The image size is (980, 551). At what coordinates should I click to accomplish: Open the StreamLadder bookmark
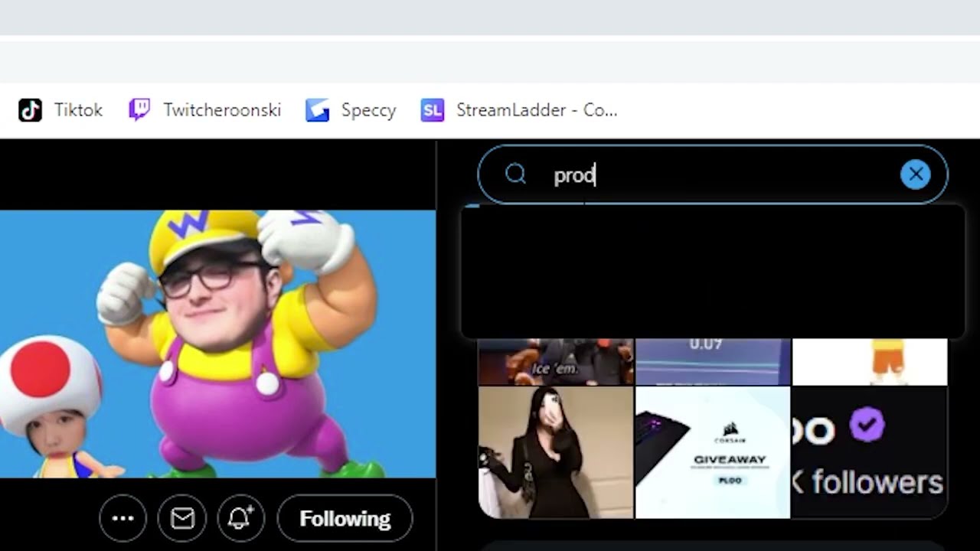(519, 110)
